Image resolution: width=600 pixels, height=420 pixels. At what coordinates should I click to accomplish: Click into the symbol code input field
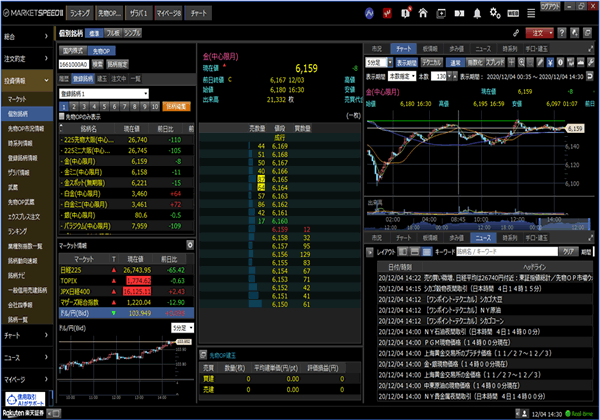(74, 64)
